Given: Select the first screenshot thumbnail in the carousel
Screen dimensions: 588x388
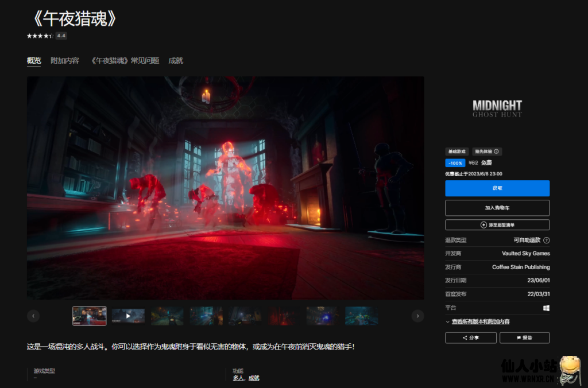Looking at the screenshot, I should [89, 316].
